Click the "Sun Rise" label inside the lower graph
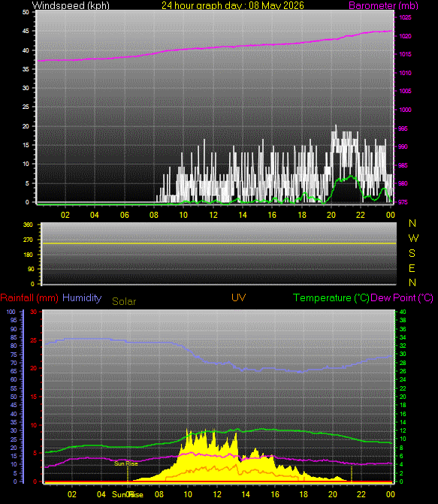This screenshot has width=438, height=504. click(x=126, y=463)
